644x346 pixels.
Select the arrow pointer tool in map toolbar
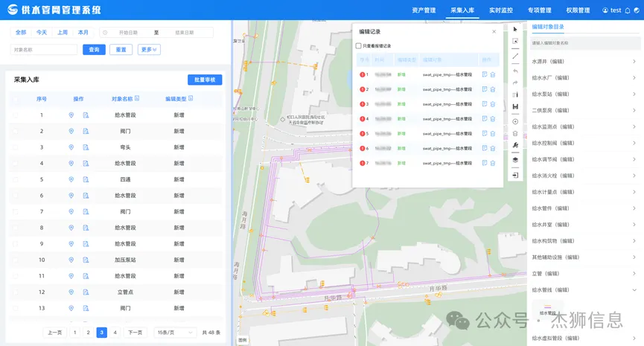tap(515, 29)
